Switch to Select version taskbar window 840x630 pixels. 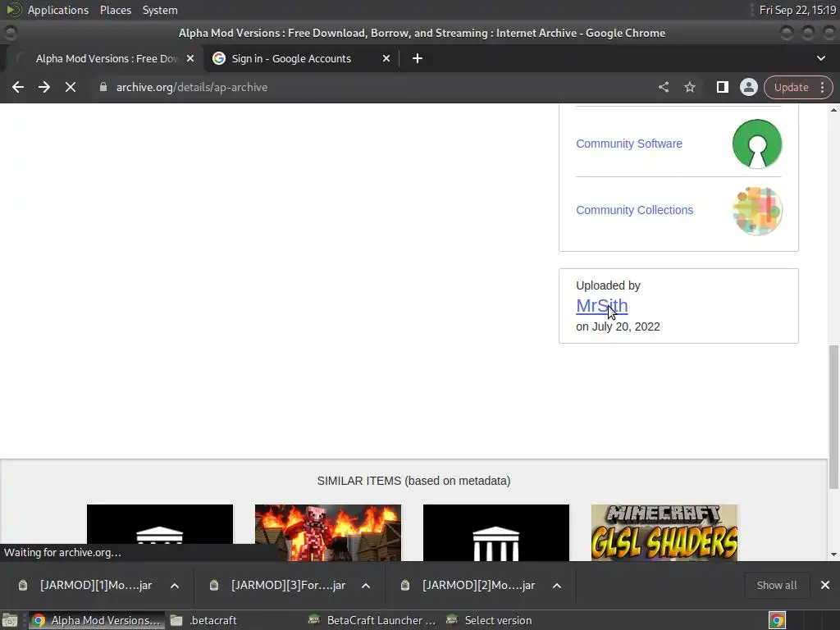491,620
